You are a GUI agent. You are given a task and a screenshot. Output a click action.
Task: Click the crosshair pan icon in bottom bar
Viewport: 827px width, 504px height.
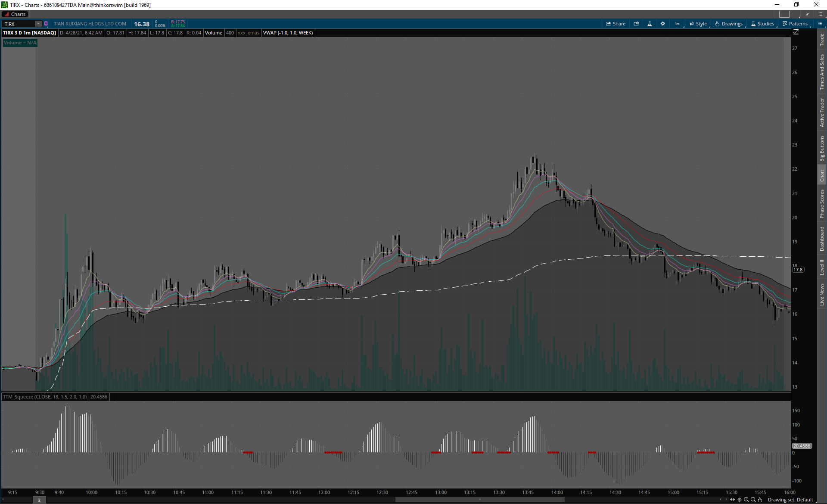tap(740, 500)
